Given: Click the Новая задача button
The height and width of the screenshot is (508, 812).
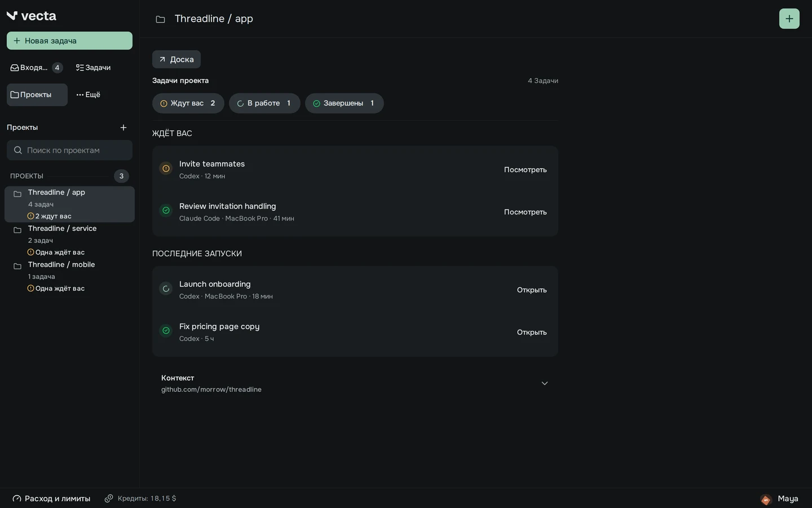Looking at the screenshot, I should (x=69, y=41).
